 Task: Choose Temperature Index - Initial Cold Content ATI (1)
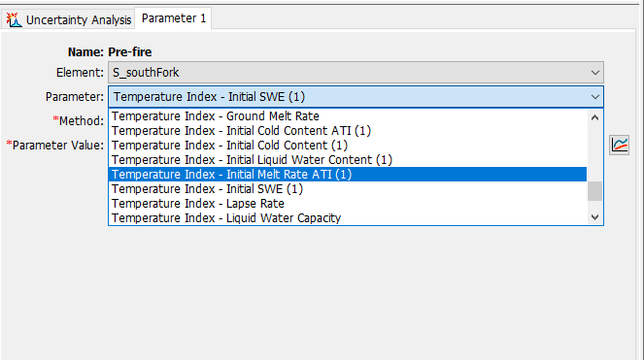pyautogui.click(x=348, y=131)
